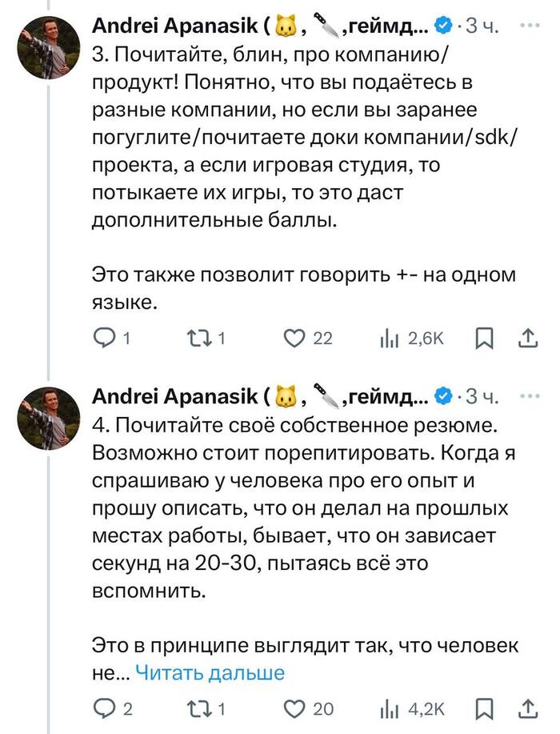
Task: Expand tweet via "Читать дальше" link
Action: click(x=210, y=673)
